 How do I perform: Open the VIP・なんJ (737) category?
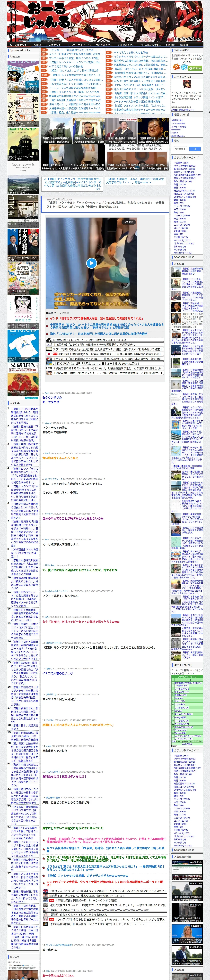click(182, 240)
